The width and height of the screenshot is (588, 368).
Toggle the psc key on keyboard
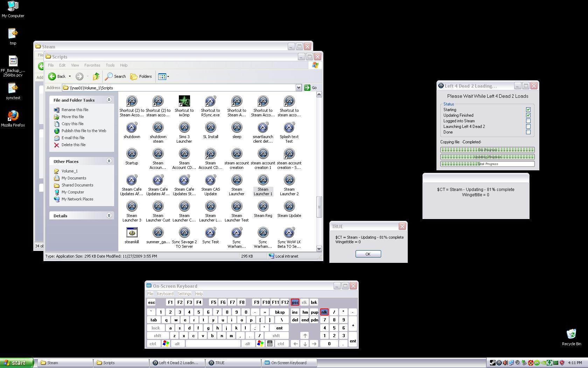tap(295, 302)
